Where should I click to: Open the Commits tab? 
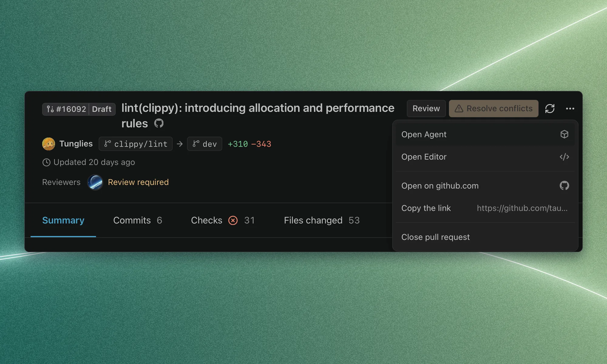click(x=137, y=220)
